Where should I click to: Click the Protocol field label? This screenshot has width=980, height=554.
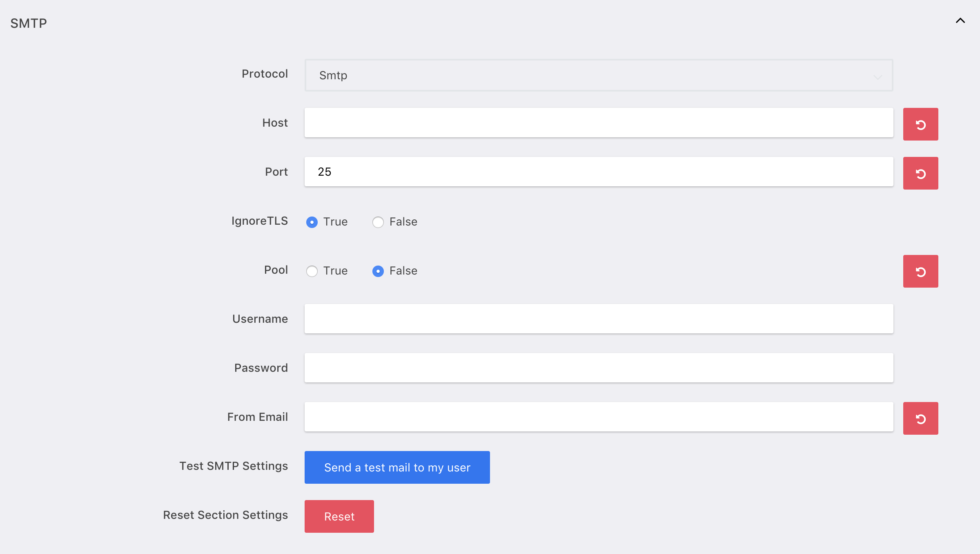point(265,74)
